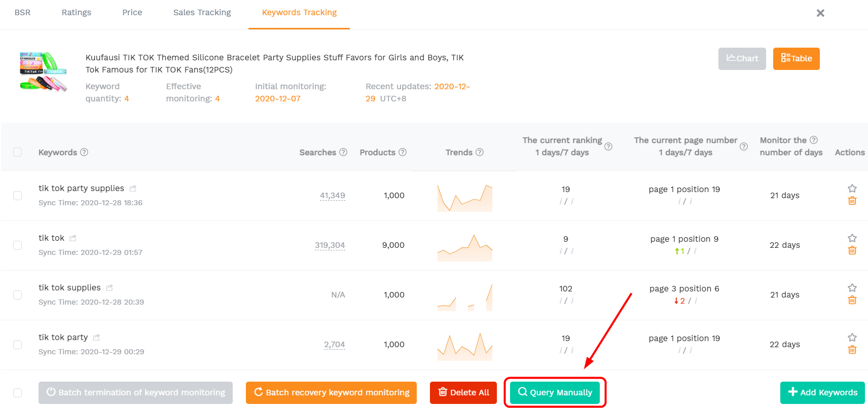Open the Ratings tab

pos(77,13)
